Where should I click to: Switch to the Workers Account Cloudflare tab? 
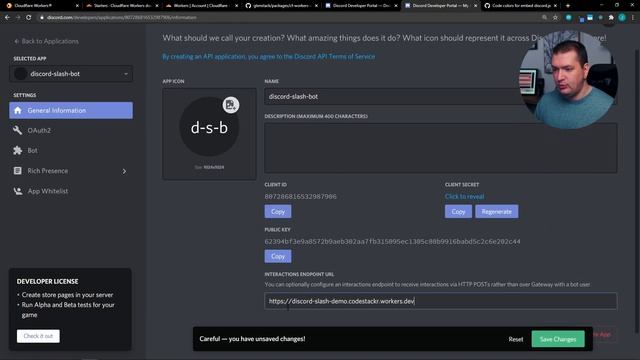point(202,6)
